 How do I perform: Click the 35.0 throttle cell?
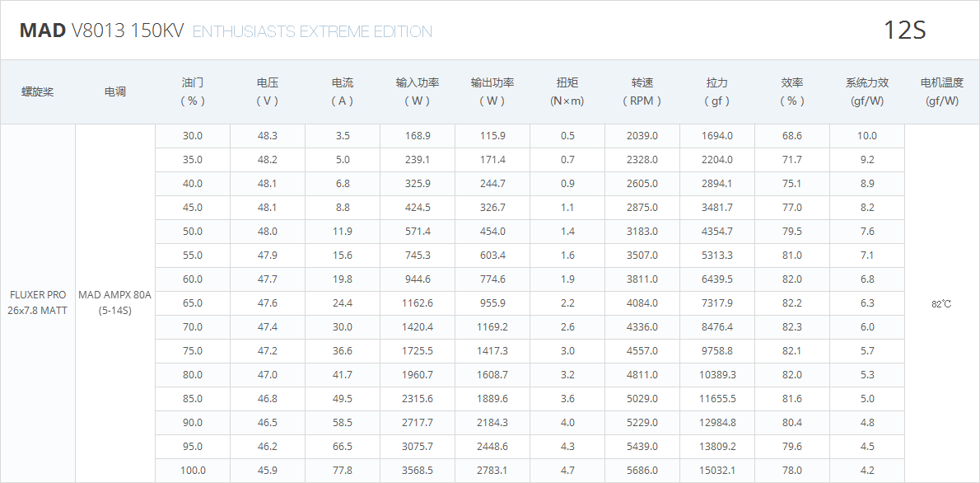pyautogui.click(x=193, y=160)
